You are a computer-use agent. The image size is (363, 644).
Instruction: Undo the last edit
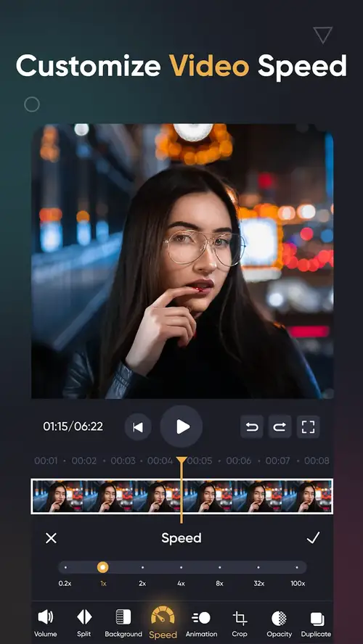point(252,427)
